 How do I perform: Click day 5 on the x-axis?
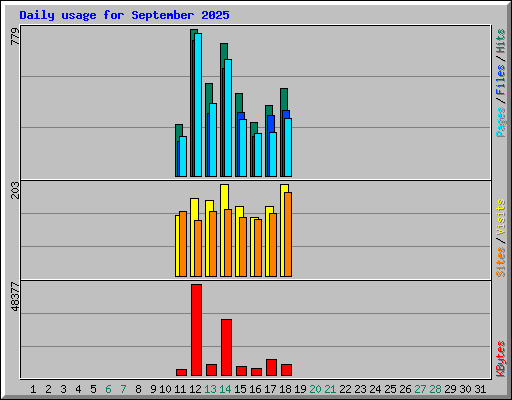93,389
